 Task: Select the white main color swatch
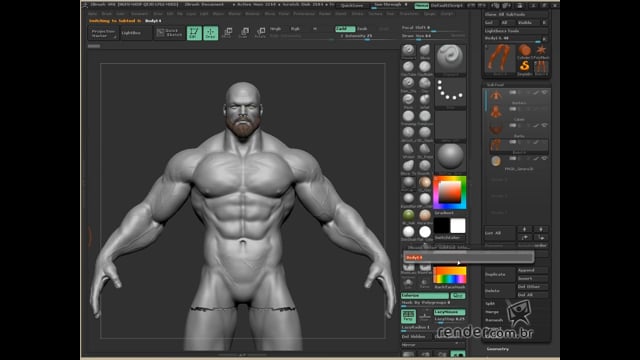(458, 226)
